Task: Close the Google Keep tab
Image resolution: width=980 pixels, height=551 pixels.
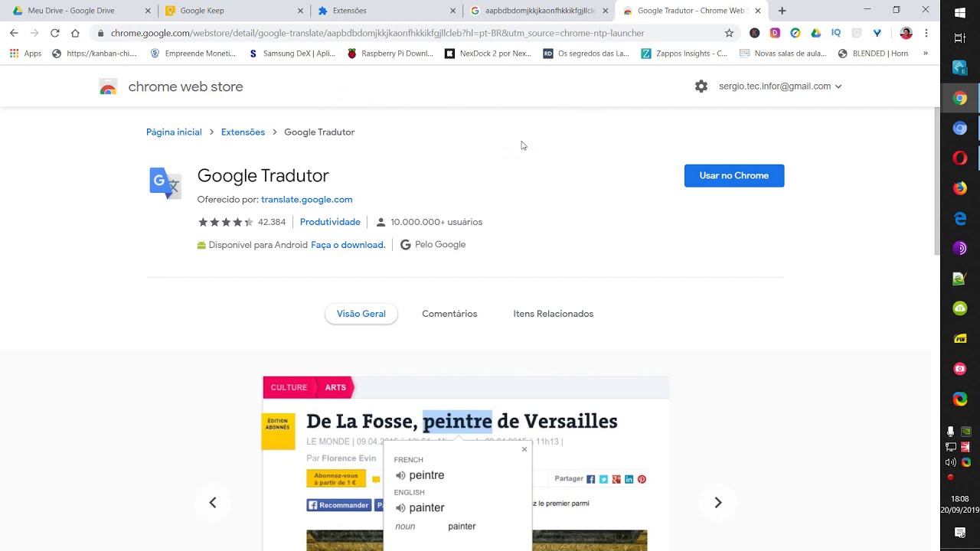Action: [x=301, y=11]
